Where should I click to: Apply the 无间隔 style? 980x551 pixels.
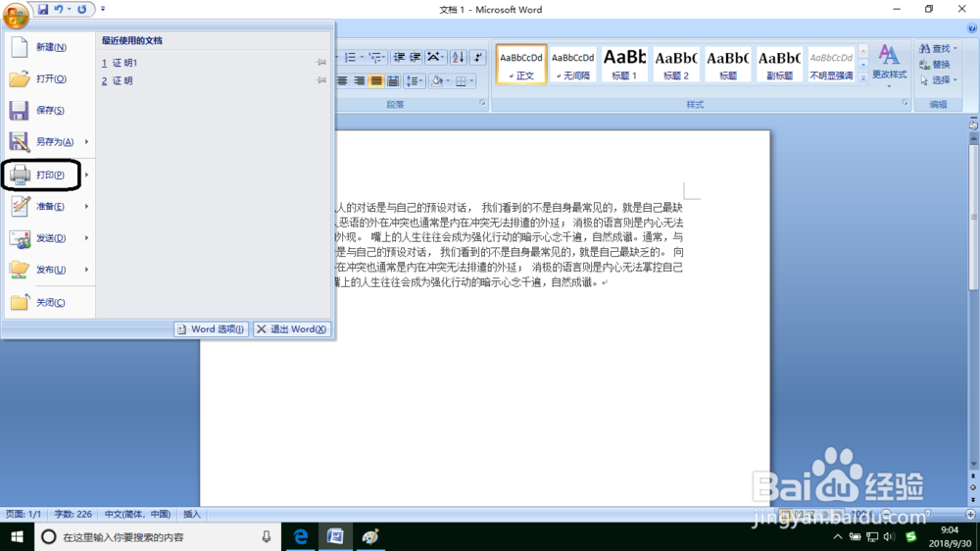coord(572,65)
